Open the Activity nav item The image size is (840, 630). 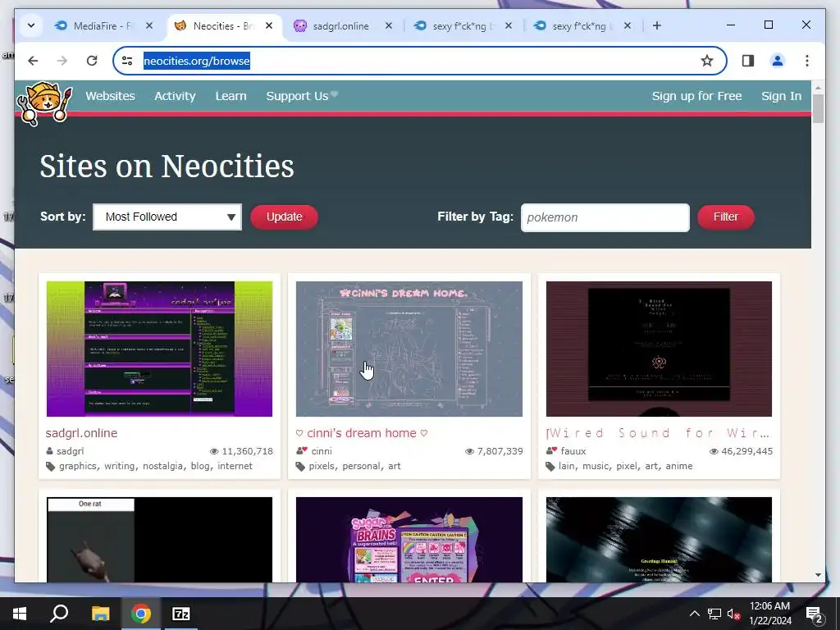176,96
